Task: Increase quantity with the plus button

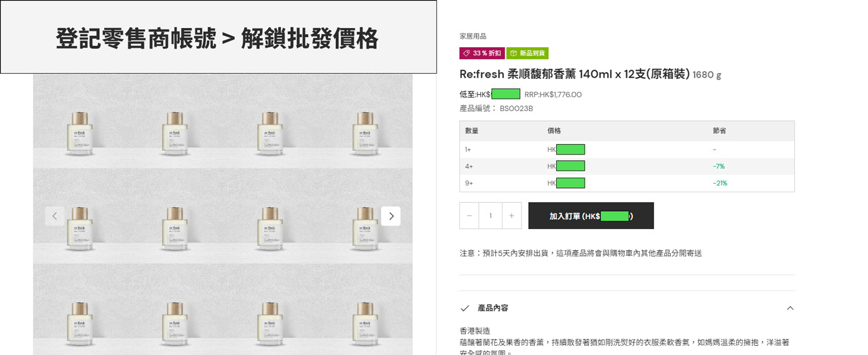Action: (511, 216)
